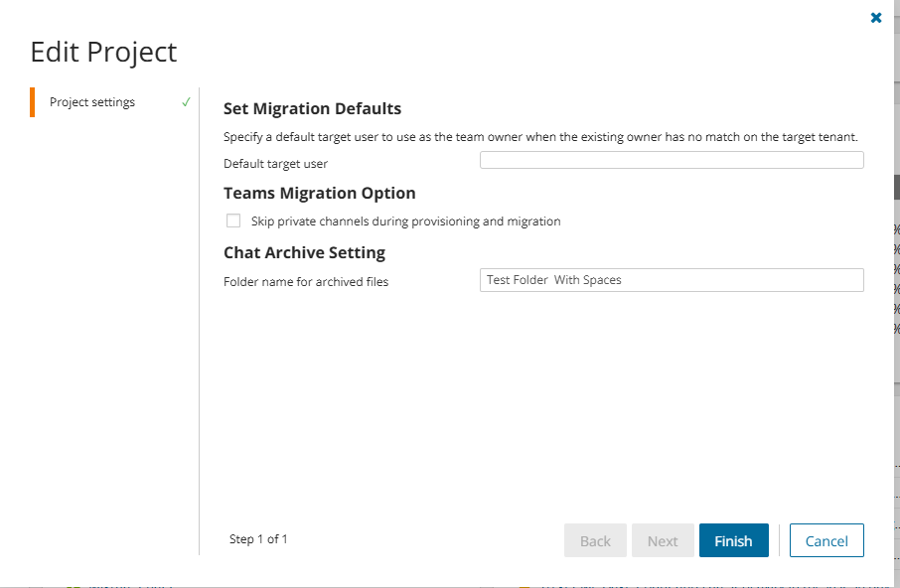Click the Skip private channels label text
Viewport: 900px width, 588px height.
(405, 221)
